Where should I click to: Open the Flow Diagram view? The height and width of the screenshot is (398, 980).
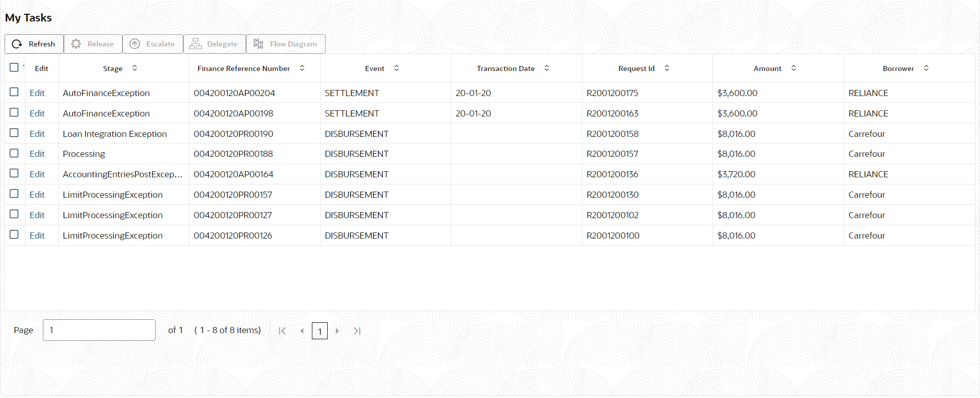coord(286,44)
